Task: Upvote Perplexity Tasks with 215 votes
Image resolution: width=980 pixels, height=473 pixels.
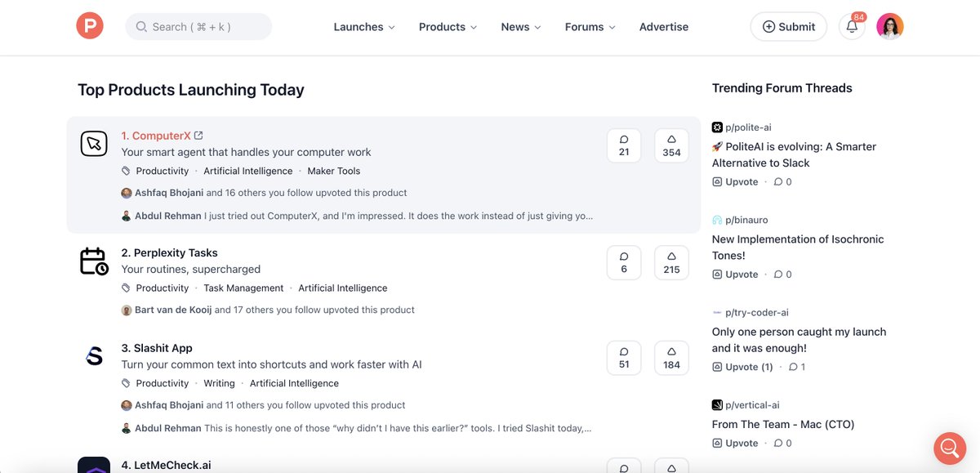Action: 671,262
